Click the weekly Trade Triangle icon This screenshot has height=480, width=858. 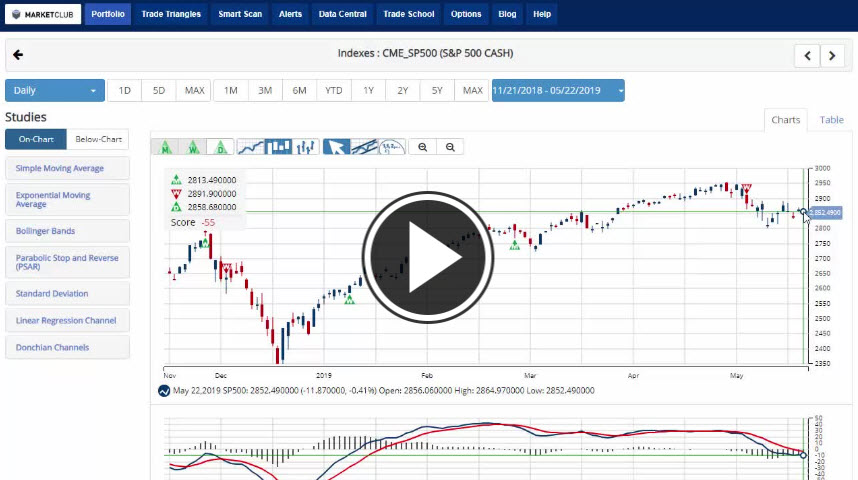coord(193,147)
